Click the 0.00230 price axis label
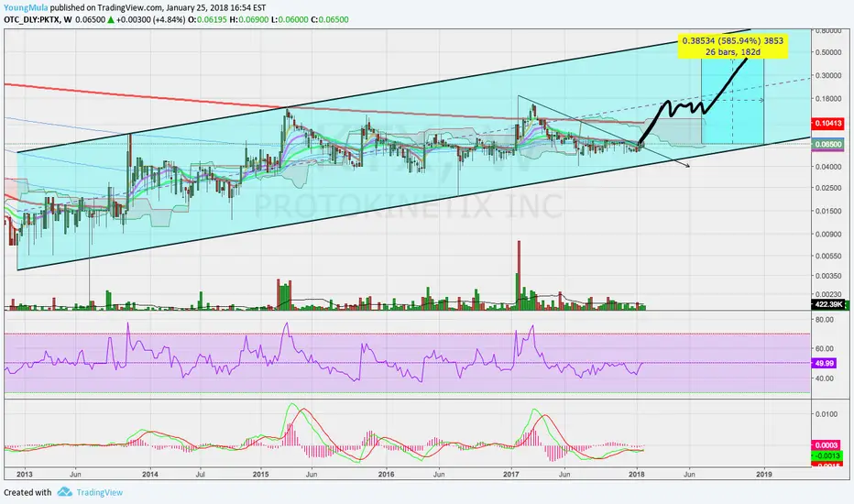 click(827, 294)
